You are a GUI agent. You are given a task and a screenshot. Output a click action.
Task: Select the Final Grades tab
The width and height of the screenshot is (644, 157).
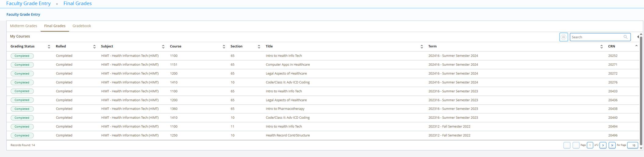[55, 26]
